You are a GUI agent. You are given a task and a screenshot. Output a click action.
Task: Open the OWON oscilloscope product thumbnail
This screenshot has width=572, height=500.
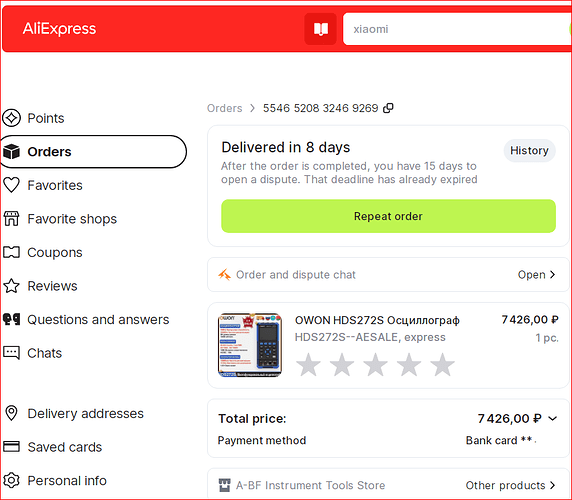pyautogui.click(x=250, y=345)
